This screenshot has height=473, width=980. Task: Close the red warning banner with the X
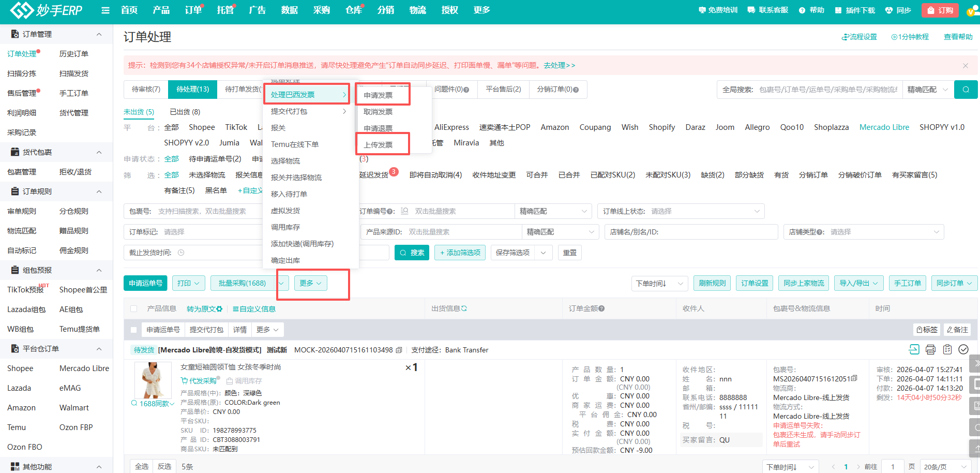[x=965, y=66]
